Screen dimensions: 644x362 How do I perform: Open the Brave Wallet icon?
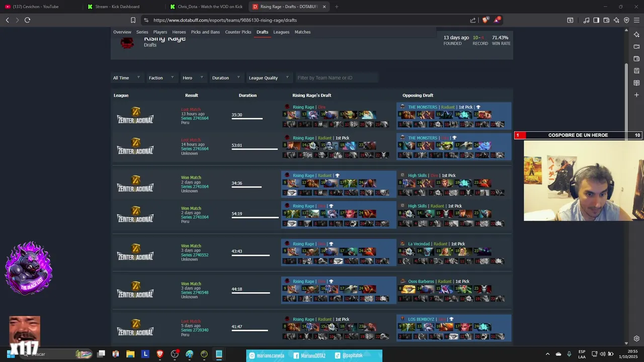(x=606, y=20)
